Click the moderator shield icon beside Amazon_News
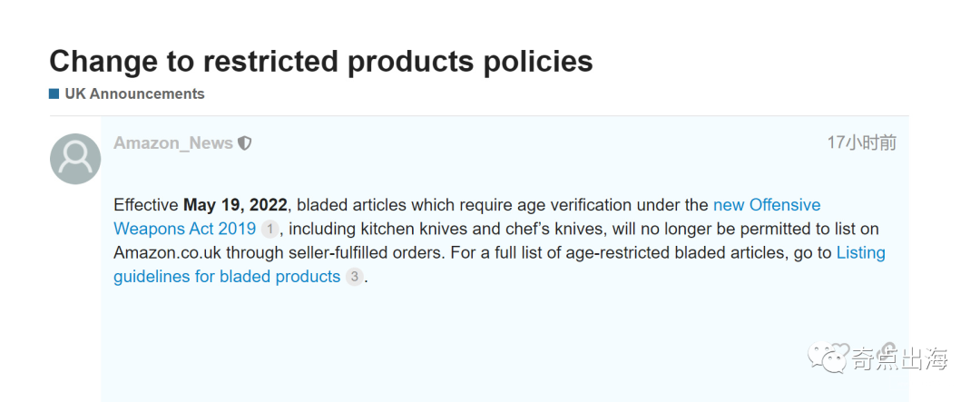The height and width of the screenshot is (402, 980). click(244, 143)
